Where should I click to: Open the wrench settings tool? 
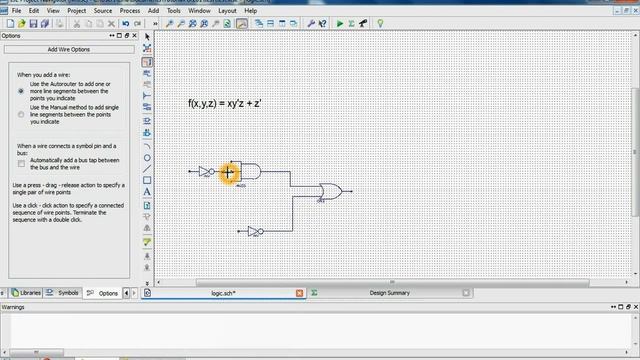coord(311,24)
